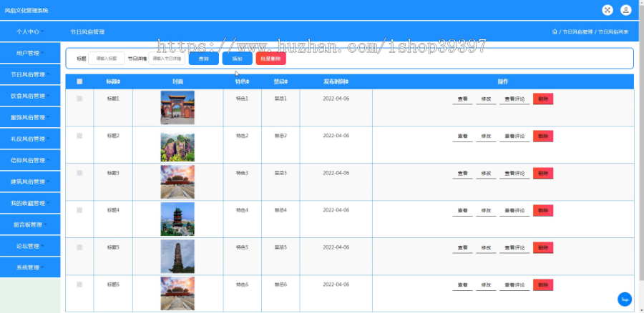Expand the 信仰风俗管理 sidebar menu

[30, 160]
